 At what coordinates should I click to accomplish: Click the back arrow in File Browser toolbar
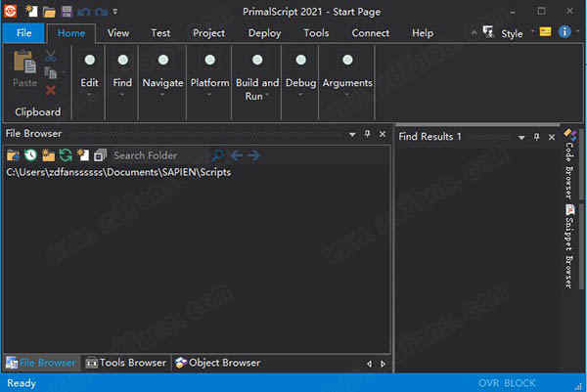[x=236, y=154]
